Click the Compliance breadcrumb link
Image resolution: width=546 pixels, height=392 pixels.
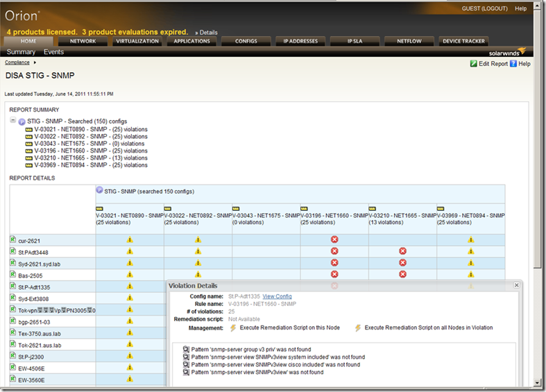click(x=17, y=62)
